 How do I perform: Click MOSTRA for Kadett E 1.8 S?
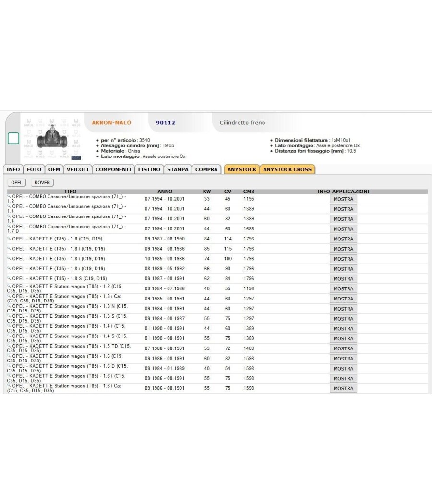(343, 279)
